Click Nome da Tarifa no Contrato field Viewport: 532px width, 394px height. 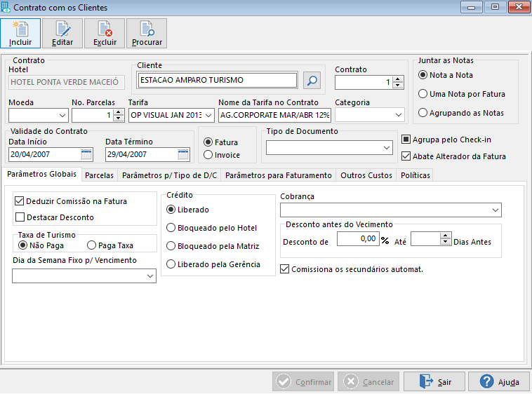point(275,115)
